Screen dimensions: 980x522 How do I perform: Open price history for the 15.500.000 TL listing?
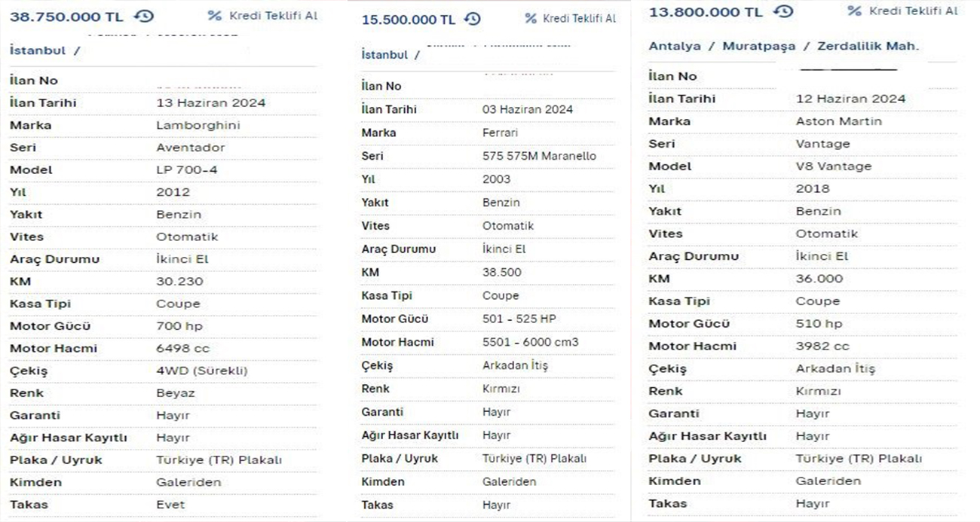tap(473, 19)
